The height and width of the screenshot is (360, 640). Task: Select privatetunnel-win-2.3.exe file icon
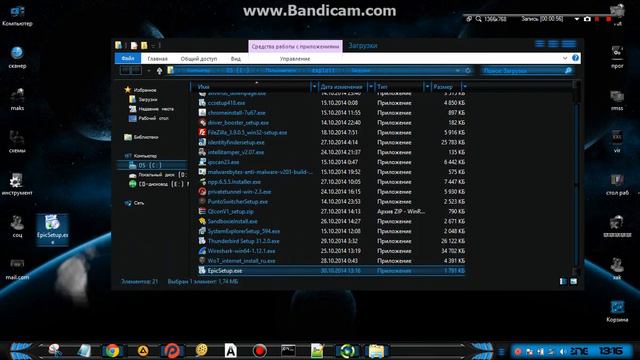pyautogui.click(x=202, y=191)
